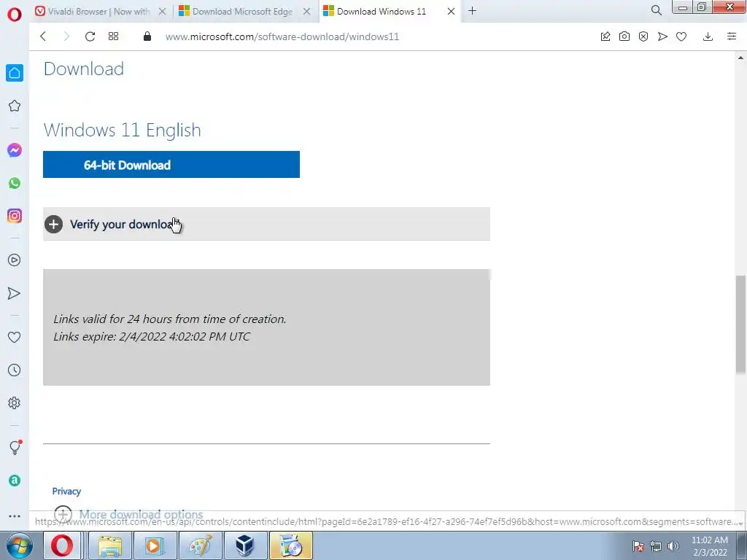Image resolution: width=747 pixels, height=560 pixels.
Task: Open History clock icon in sidebar
Action: pos(15,370)
